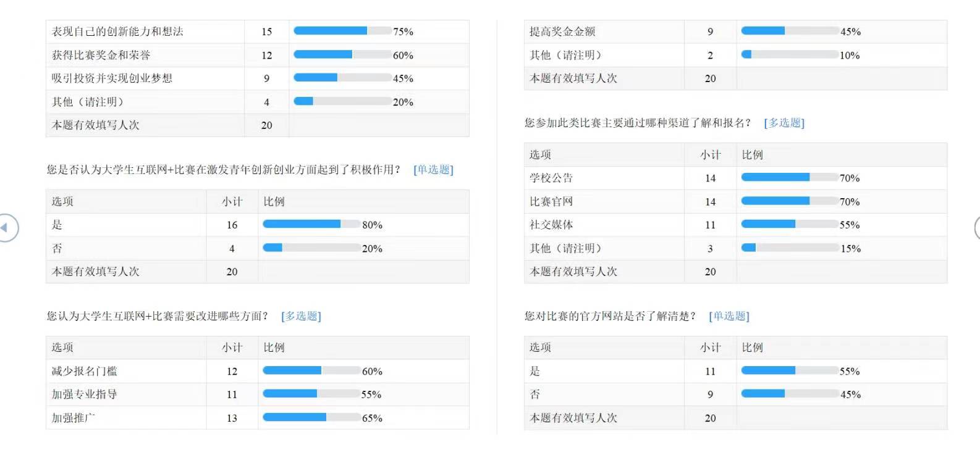Click the 减少报名门槛 option label
Image resolution: width=980 pixels, height=463 pixels.
coord(85,371)
